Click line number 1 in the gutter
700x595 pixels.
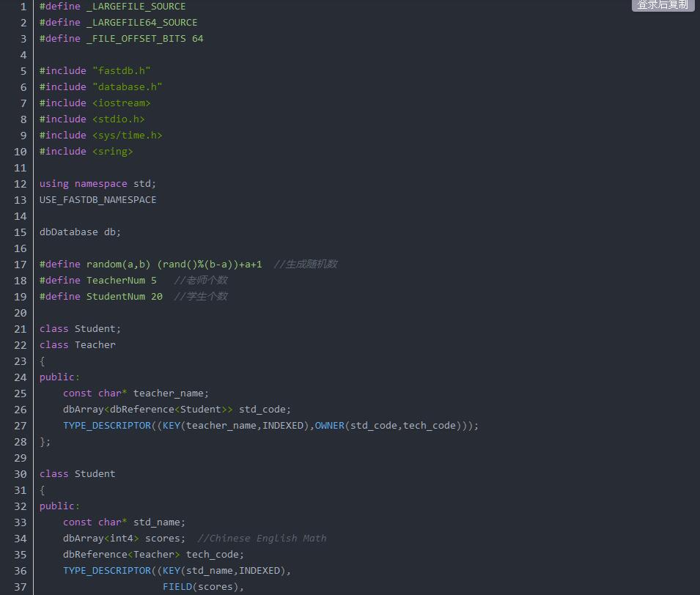tap(23, 7)
